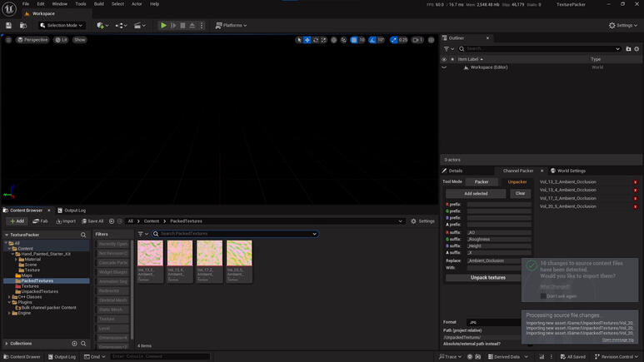Screen dimensions: 644x362
Task: Toggle scale snapping 0.25
Action: [393, 40]
